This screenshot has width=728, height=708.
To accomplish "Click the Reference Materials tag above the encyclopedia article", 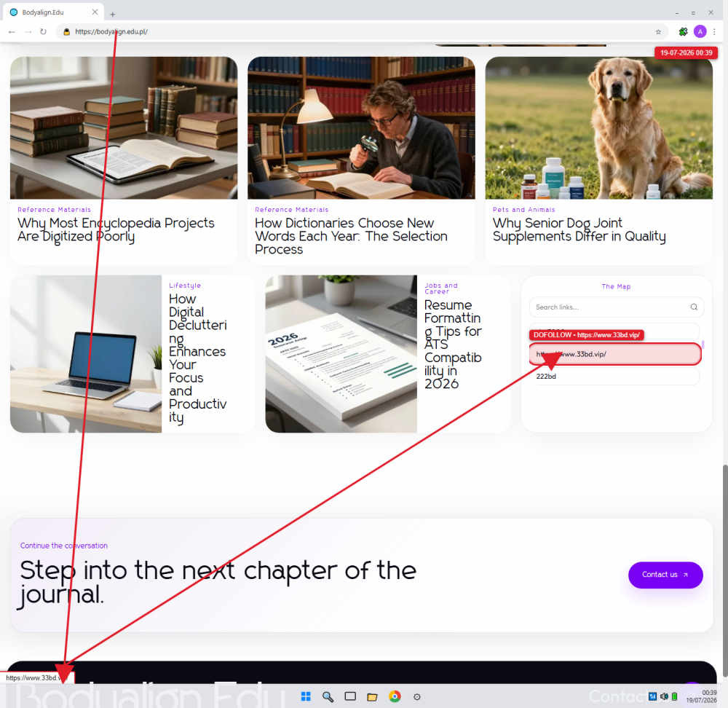I will pos(55,210).
